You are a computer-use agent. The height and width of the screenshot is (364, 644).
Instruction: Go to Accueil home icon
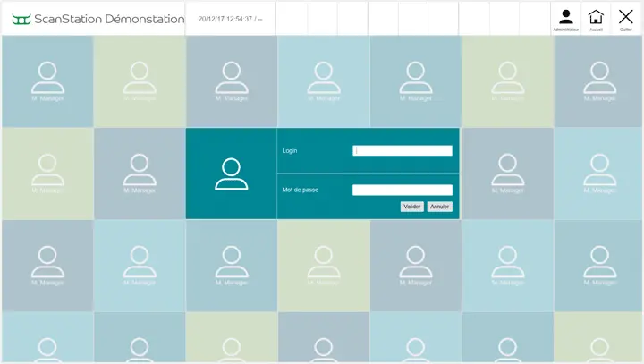coord(596,19)
